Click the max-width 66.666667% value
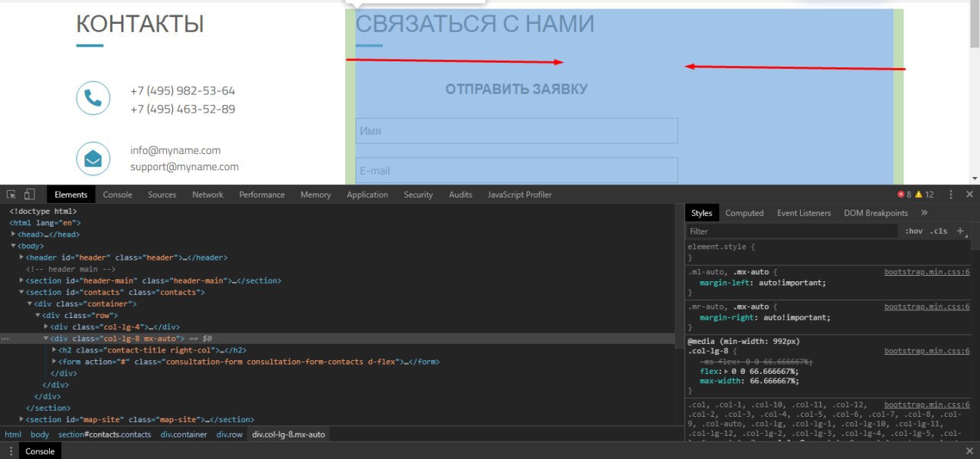 774,381
